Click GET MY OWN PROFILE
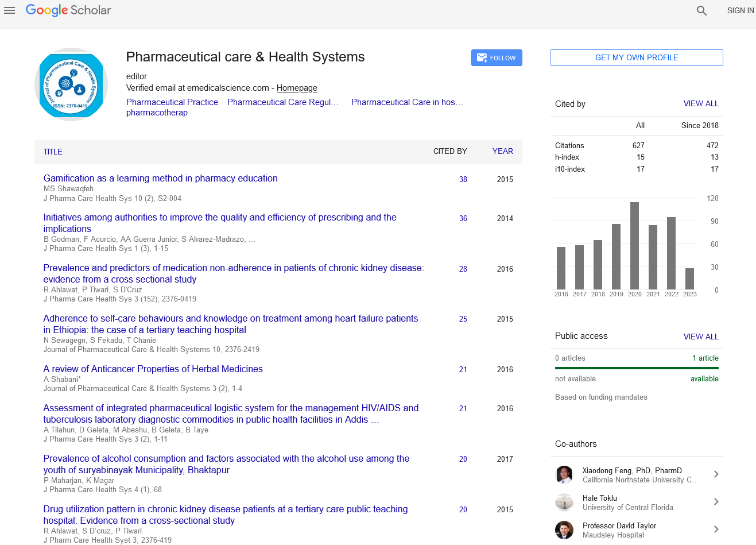 coord(637,57)
